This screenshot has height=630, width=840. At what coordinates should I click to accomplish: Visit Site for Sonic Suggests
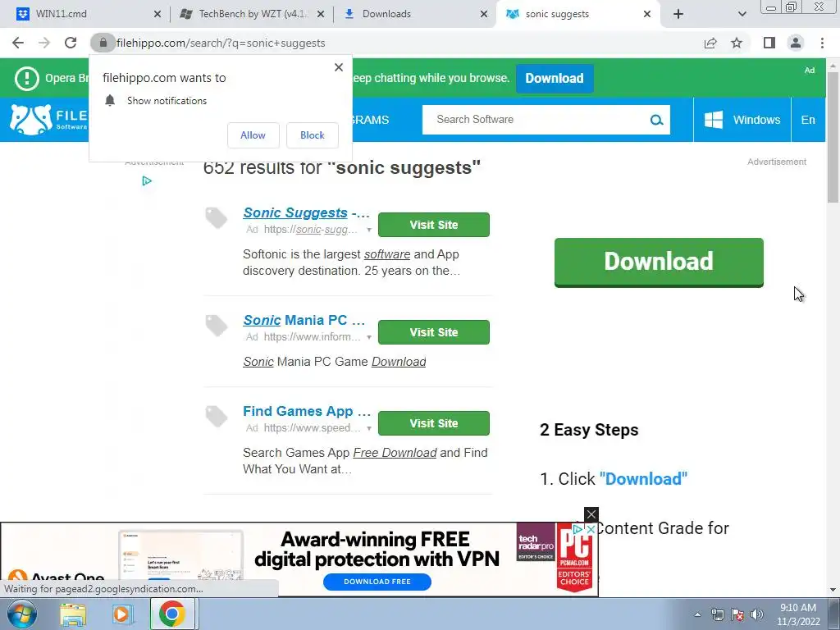pos(434,225)
